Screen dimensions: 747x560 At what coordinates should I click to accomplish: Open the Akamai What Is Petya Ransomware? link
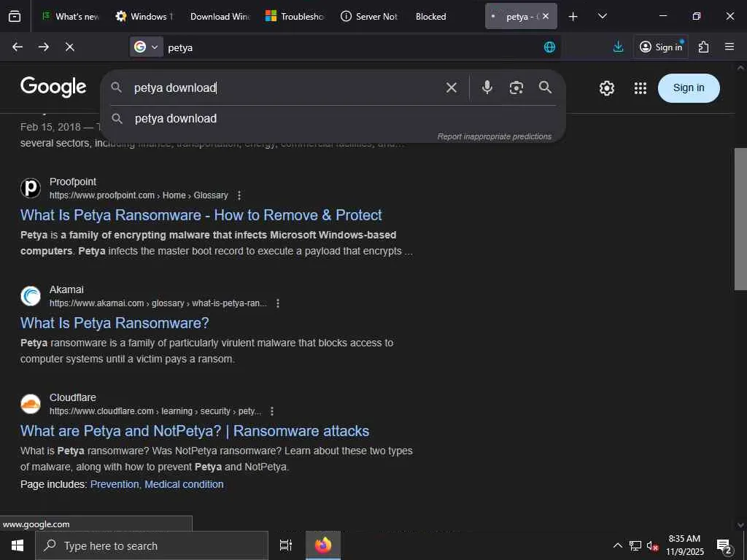coord(115,323)
